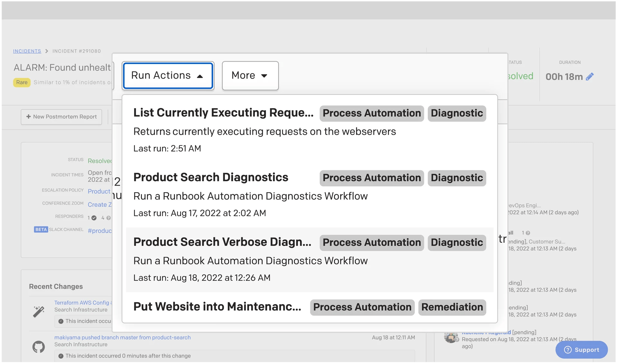Click the caret arrow inside Run Actions button
618x364 pixels.
pyautogui.click(x=200, y=77)
